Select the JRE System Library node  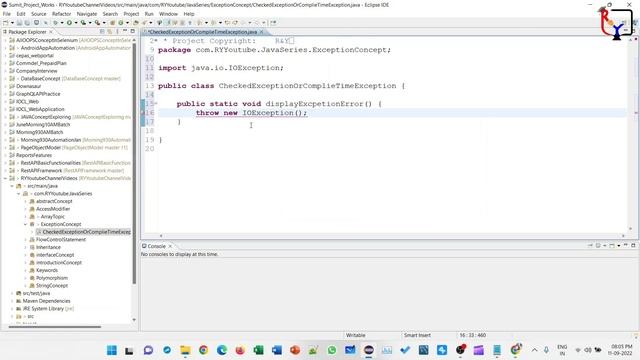point(48,309)
